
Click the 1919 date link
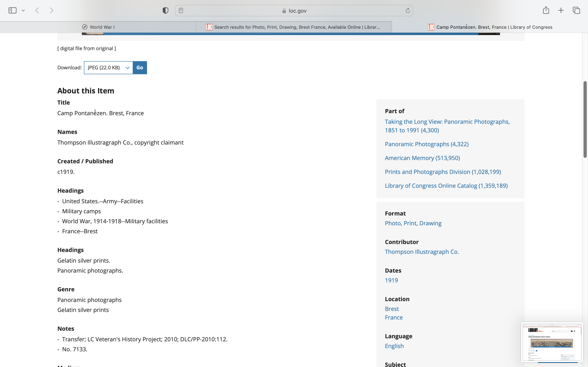click(391, 280)
